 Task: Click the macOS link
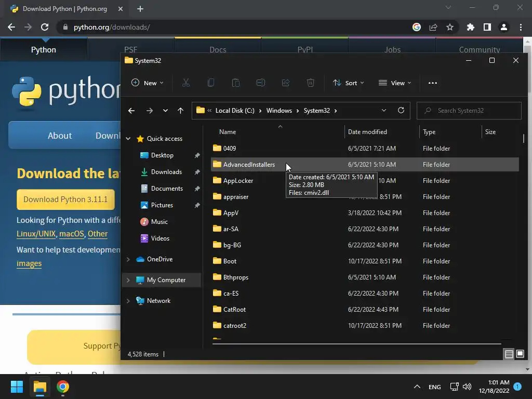tap(71, 234)
